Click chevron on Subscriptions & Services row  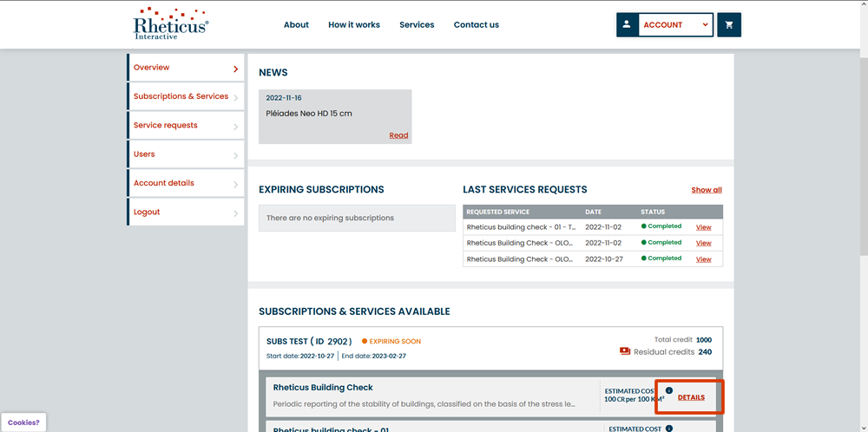pyautogui.click(x=236, y=99)
